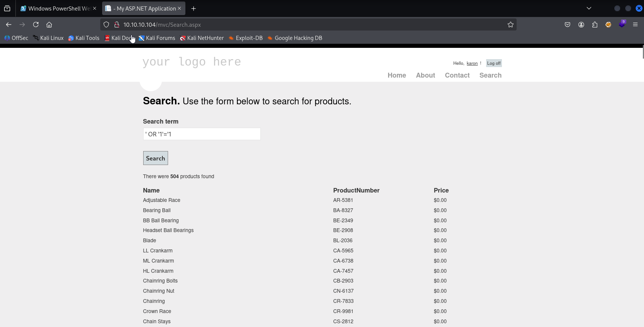Close the My ASP.NET Application tab
This screenshot has height=327, width=644.
click(x=179, y=8)
